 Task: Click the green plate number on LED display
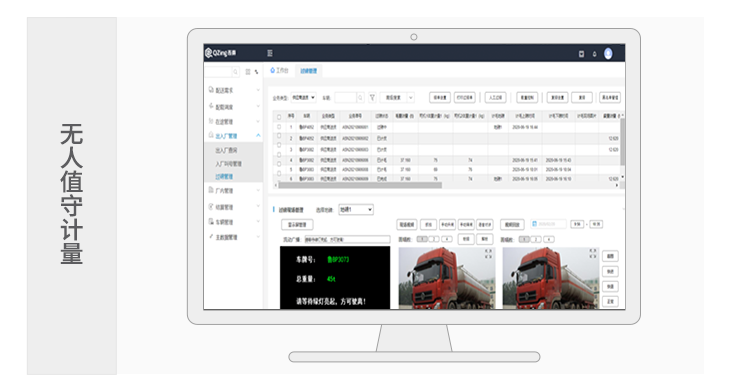pyautogui.click(x=338, y=259)
